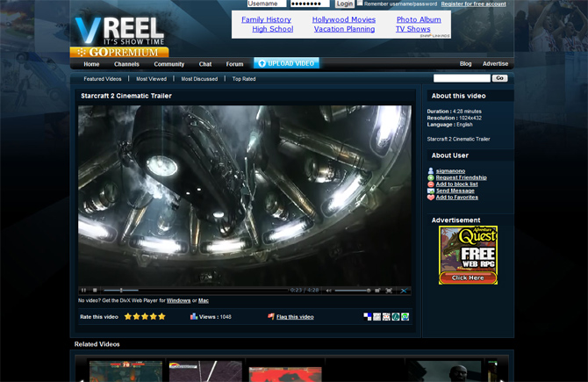Rate the video two stars

[137, 316]
